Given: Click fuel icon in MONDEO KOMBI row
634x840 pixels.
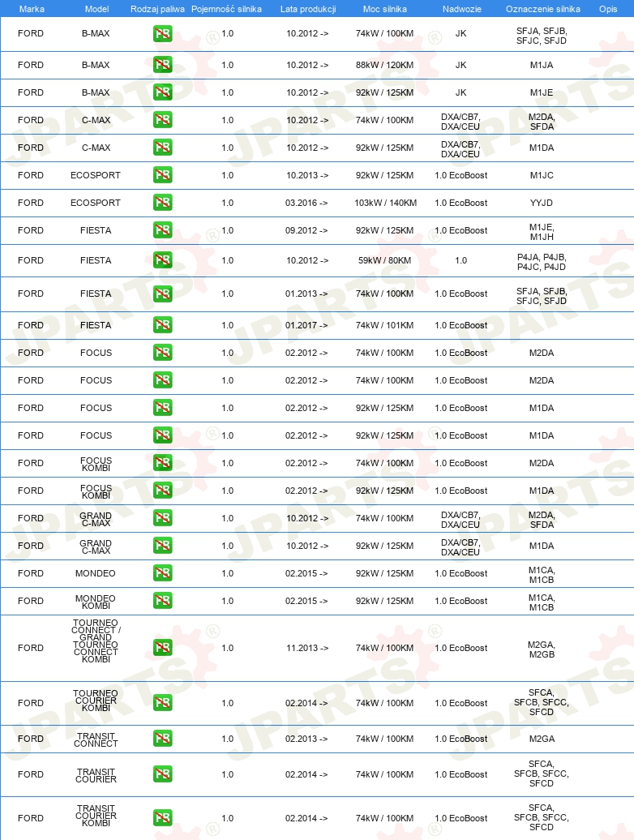Looking at the screenshot, I should (x=163, y=601).
